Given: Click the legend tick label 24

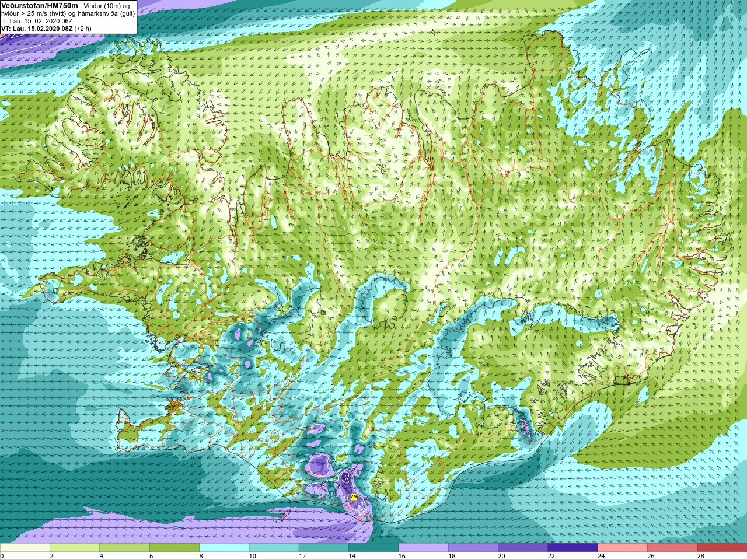Looking at the screenshot, I should tap(601, 556).
